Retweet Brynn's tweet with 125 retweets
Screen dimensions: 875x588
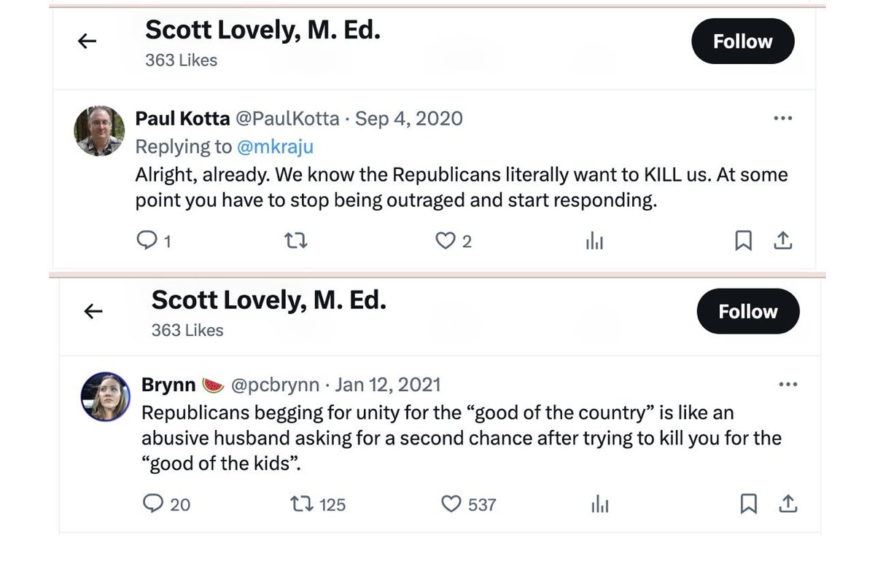point(302,503)
